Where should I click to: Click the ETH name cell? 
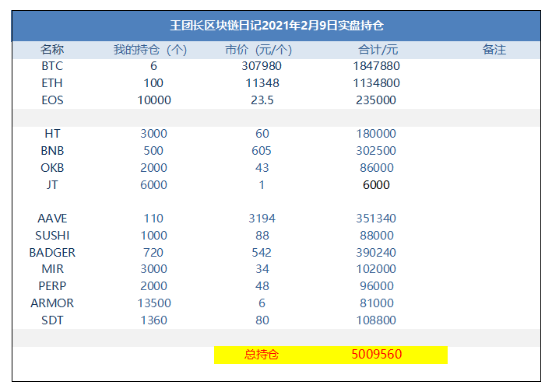tap(52, 83)
